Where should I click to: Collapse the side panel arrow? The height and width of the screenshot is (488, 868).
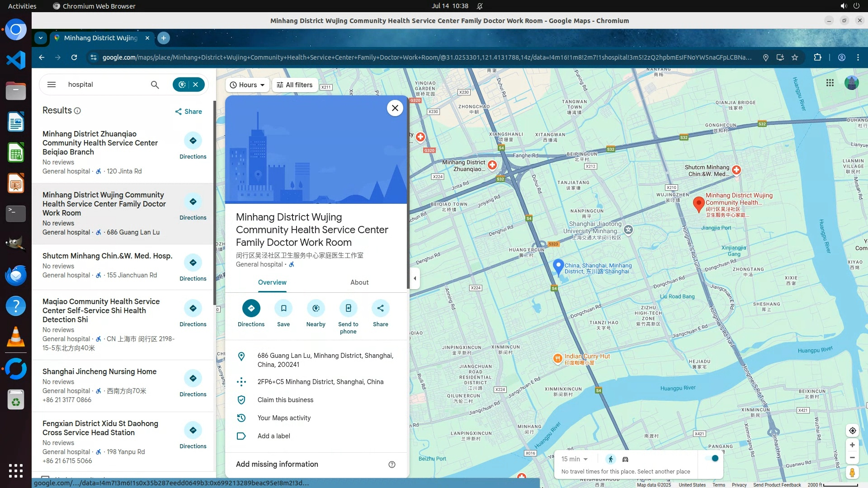point(415,278)
